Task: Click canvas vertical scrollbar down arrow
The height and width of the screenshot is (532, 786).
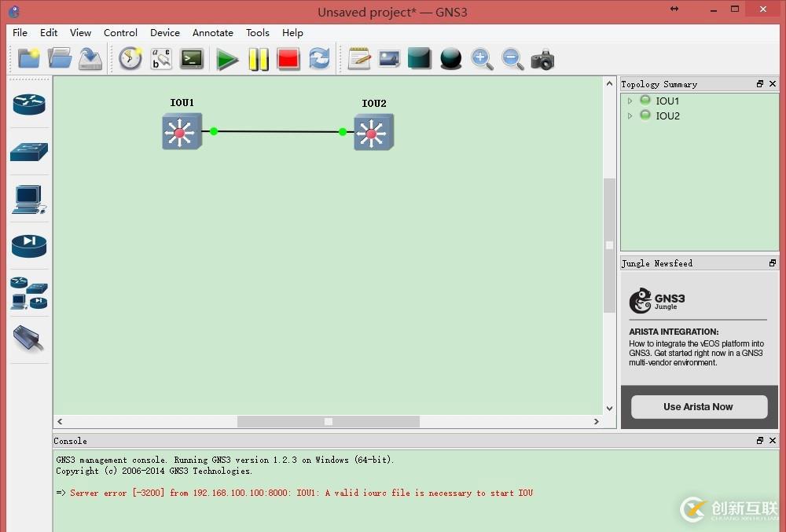Action: click(610, 409)
